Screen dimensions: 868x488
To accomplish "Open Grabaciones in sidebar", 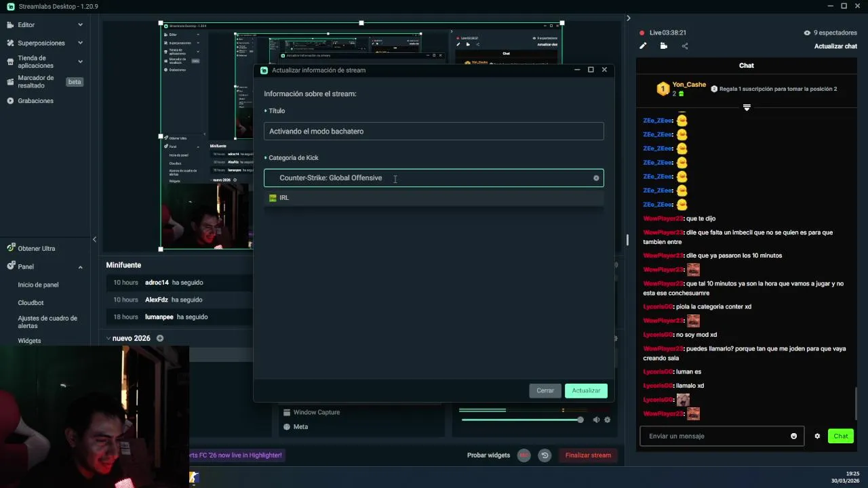I will click(35, 101).
